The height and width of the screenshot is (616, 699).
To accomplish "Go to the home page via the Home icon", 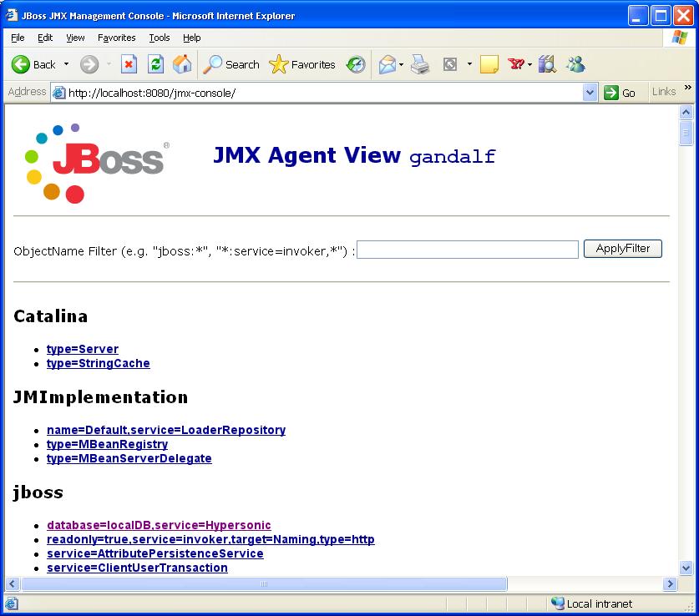I will (x=182, y=64).
